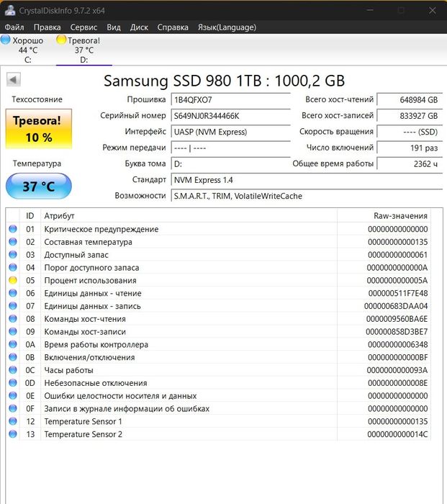Click status icon of Команды хост-чтения row
This screenshot has width=447, height=504.
click(13, 318)
